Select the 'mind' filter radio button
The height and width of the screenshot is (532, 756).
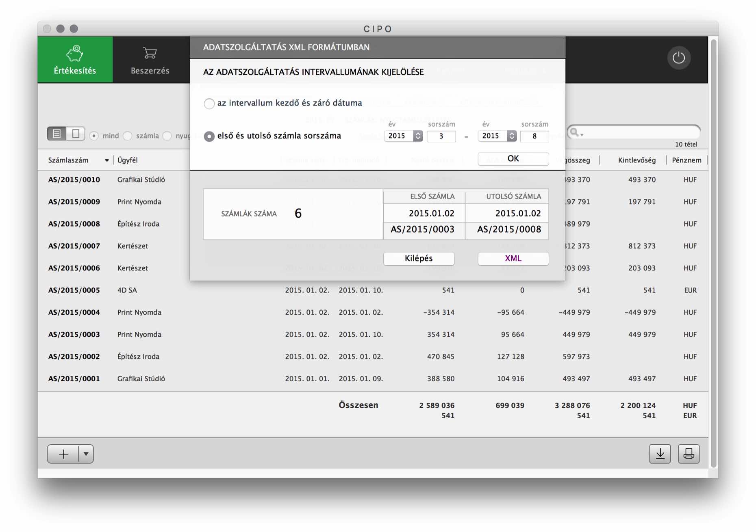pyautogui.click(x=94, y=136)
